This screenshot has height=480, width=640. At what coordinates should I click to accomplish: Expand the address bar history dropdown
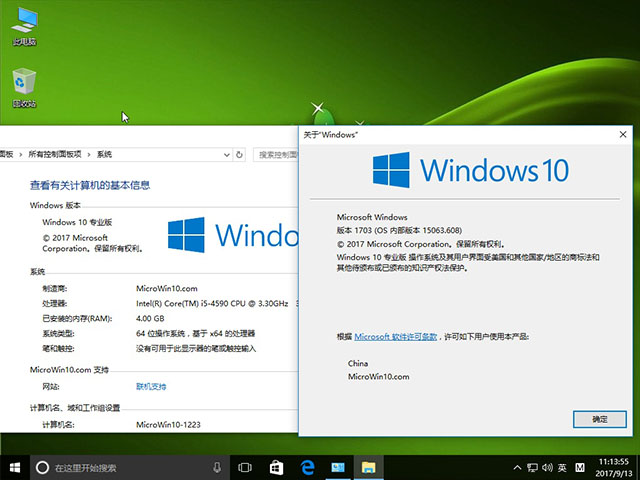pyautogui.click(x=227, y=155)
